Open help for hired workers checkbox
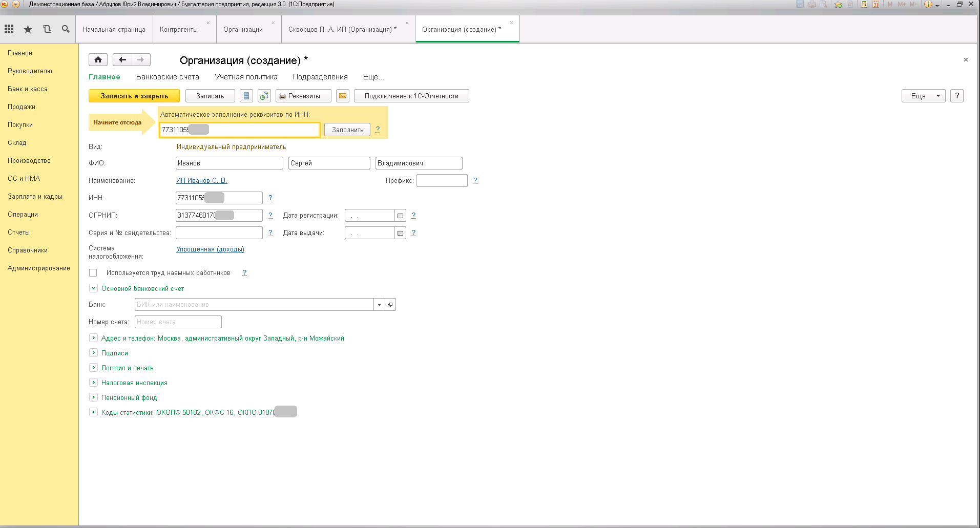This screenshot has height=528, width=980. [x=244, y=272]
